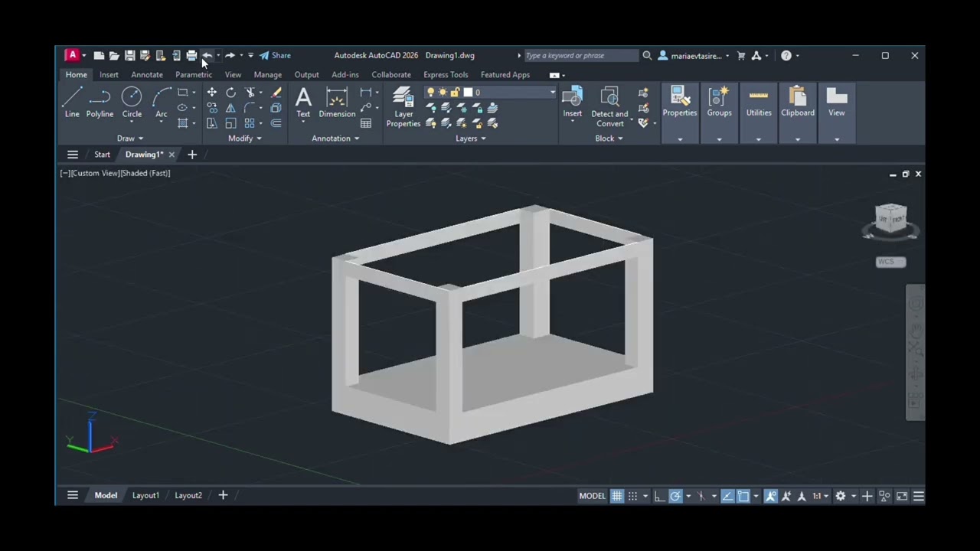
Task: Click the Fillet tool icon
Action: (250, 108)
